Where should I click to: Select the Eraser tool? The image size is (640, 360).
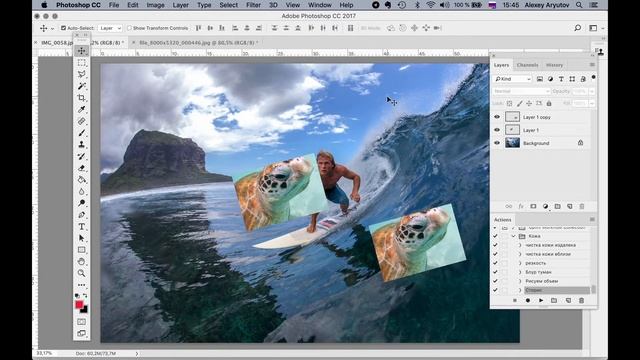pyautogui.click(x=82, y=168)
